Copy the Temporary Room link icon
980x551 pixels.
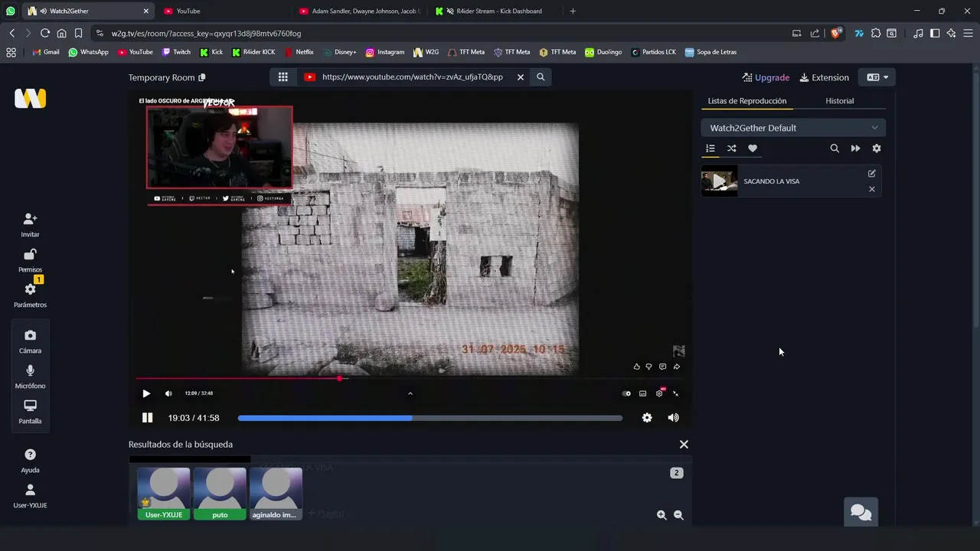202,77
